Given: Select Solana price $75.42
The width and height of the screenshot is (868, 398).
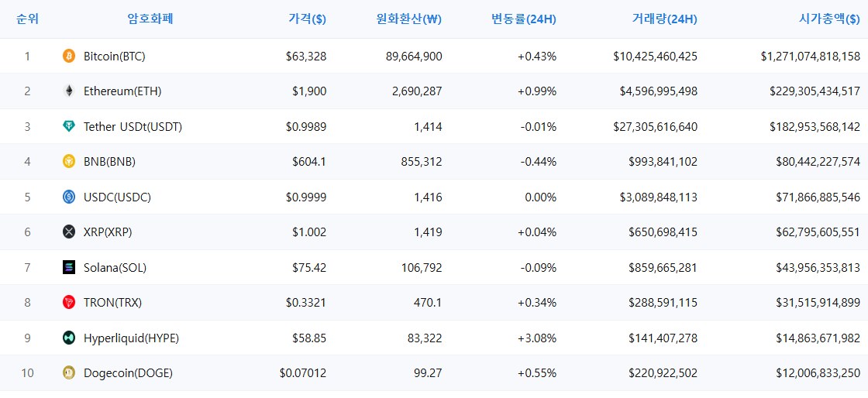Looking at the screenshot, I should pos(309,268).
